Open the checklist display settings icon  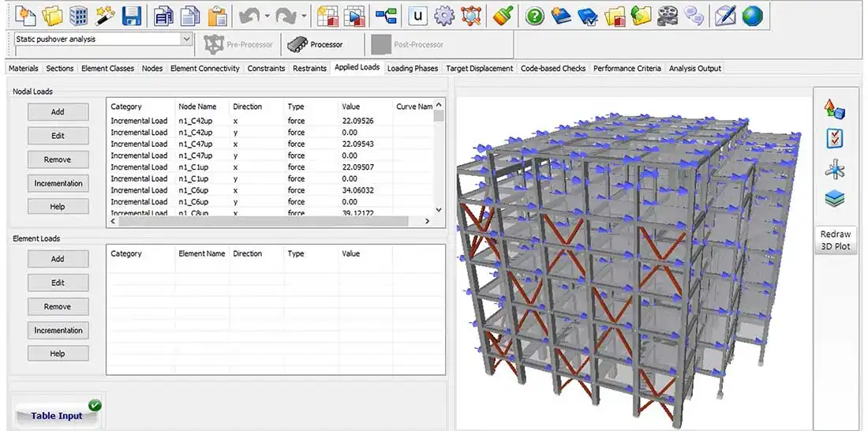coord(835,138)
